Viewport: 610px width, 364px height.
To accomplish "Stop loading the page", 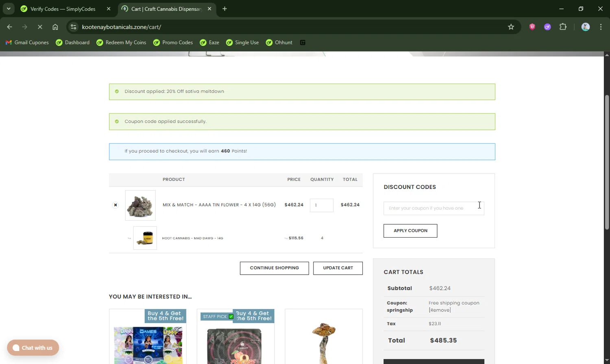I will point(40,27).
